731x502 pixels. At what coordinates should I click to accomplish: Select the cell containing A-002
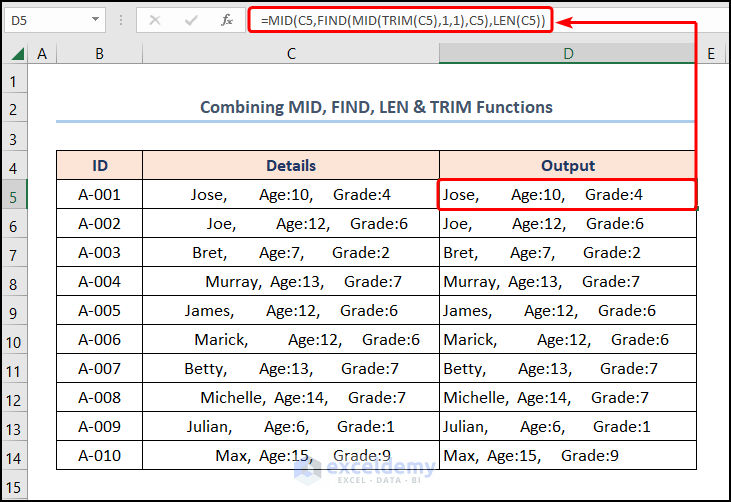(99, 223)
